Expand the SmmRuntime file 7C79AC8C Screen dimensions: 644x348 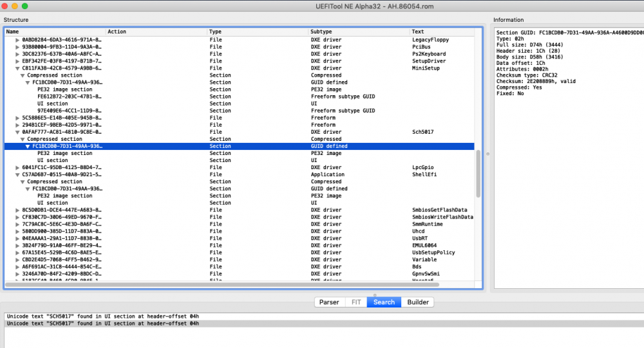point(17,224)
